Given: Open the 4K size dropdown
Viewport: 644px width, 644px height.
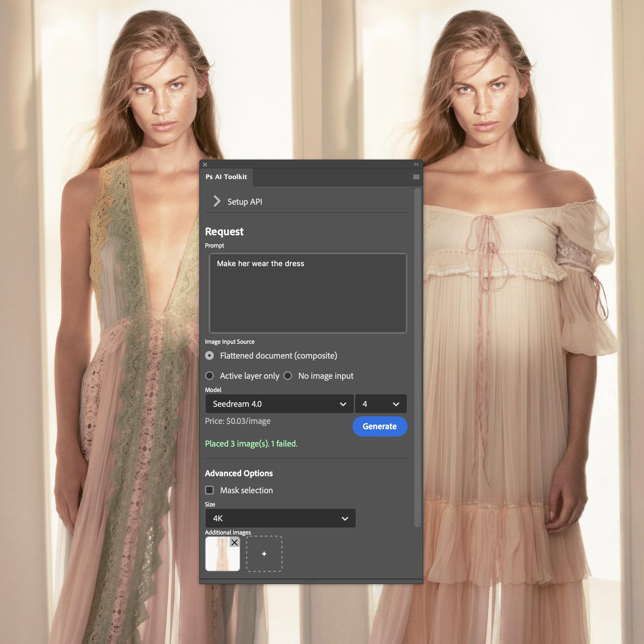Looking at the screenshot, I should pyautogui.click(x=280, y=518).
